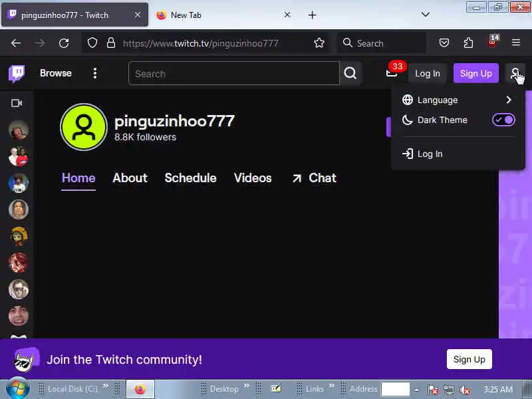Switch to the Home tab
Viewport: 532px width, 399px height.
78,178
